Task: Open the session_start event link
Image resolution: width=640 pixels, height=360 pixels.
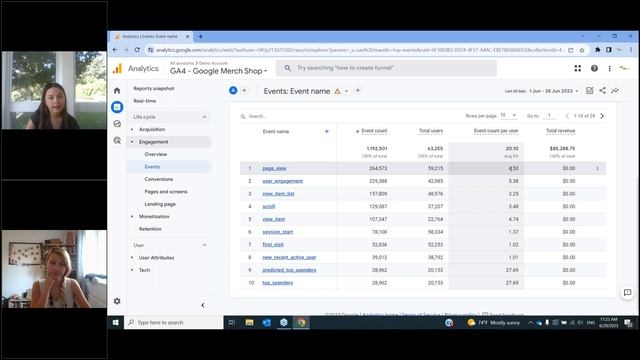Action: 278,232
